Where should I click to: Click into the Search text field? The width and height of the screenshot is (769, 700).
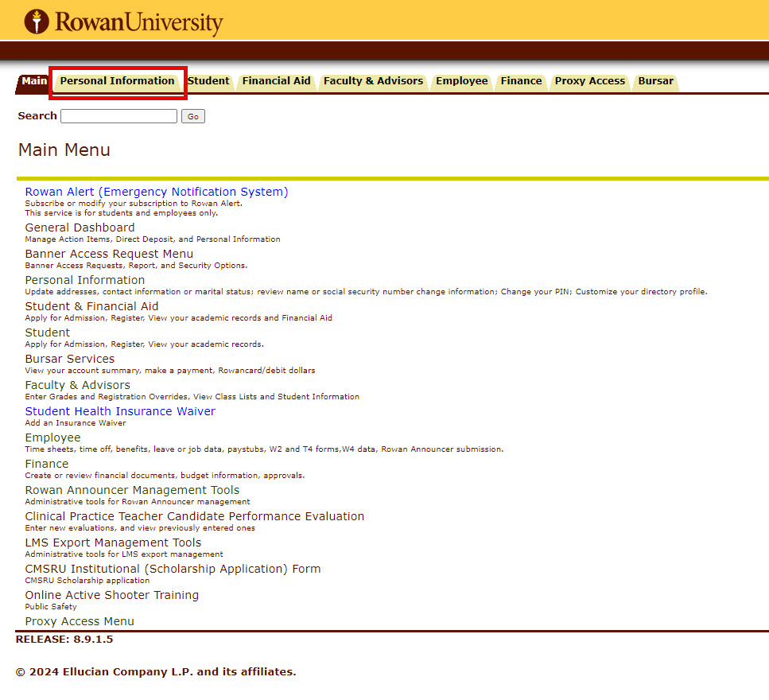pyautogui.click(x=118, y=116)
